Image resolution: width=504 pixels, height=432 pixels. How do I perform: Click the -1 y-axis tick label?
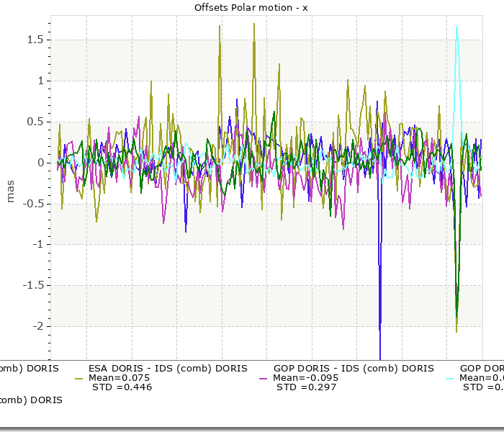[35, 244]
